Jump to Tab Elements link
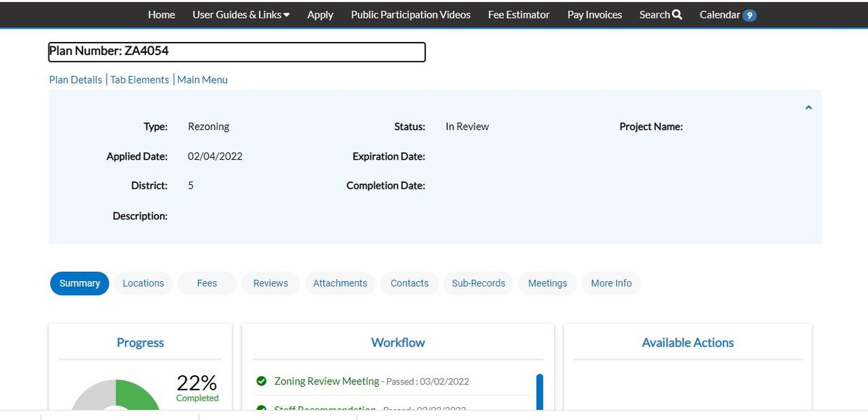Screen dimensions: 868x420 pos(140,80)
